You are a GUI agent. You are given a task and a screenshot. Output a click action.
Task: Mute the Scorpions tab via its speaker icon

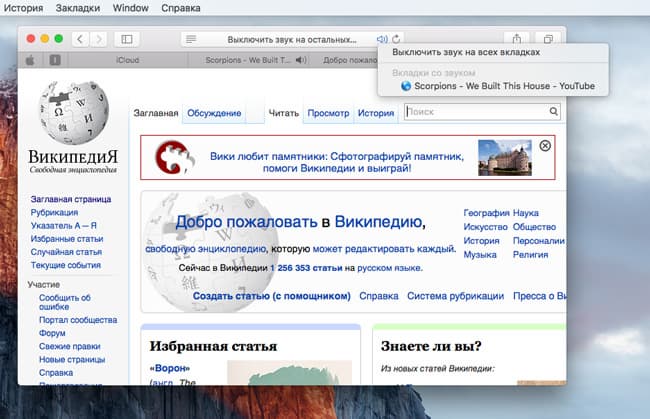click(x=301, y=61)
